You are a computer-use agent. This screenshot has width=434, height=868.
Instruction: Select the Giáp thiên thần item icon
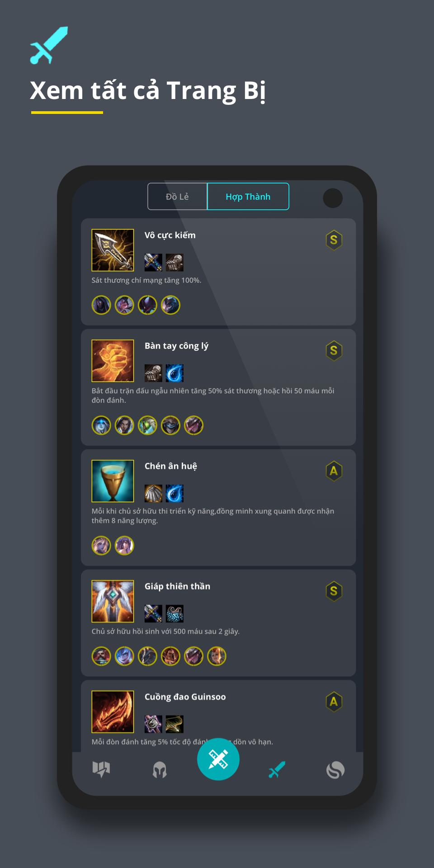(113, 601)
